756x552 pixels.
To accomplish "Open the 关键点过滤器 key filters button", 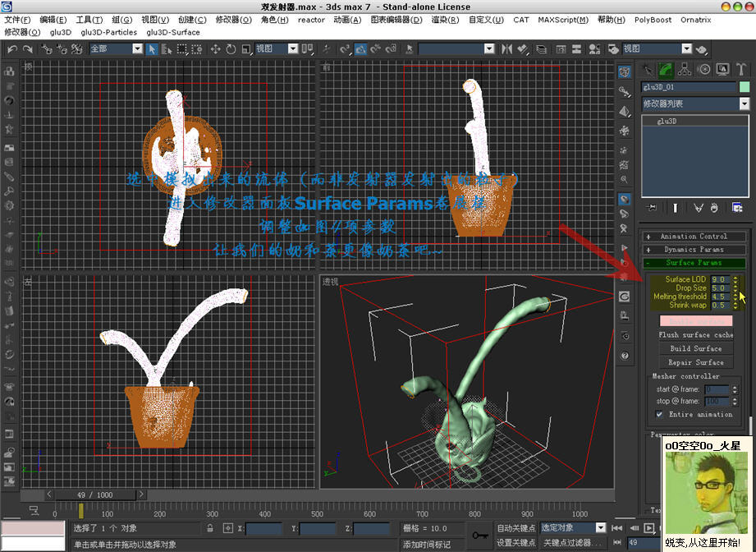I will pyautogui.click(x=572, y=543).
